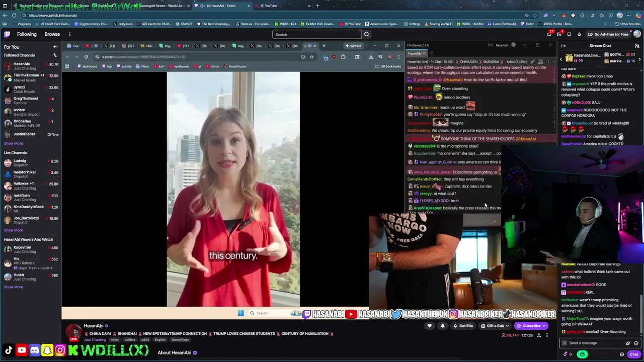This screenshot has width=644, height=362.
Task: Click the search magnifier button
Action: [x=366, y=34]
